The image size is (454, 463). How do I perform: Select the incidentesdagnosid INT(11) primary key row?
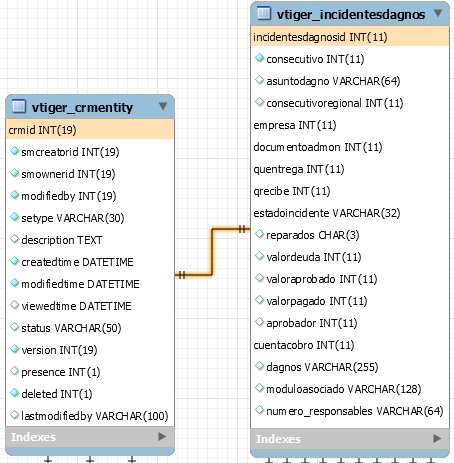click(350, 37)
